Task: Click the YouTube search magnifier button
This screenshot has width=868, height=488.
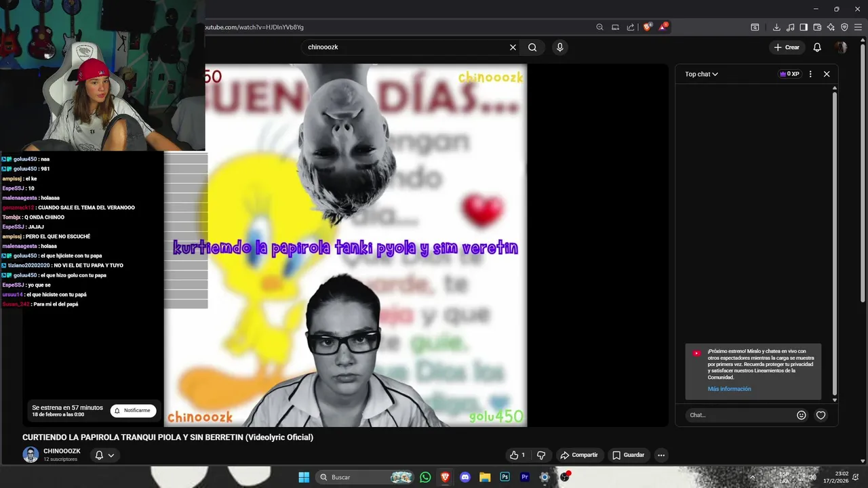Action: click(x=532, y=47)
